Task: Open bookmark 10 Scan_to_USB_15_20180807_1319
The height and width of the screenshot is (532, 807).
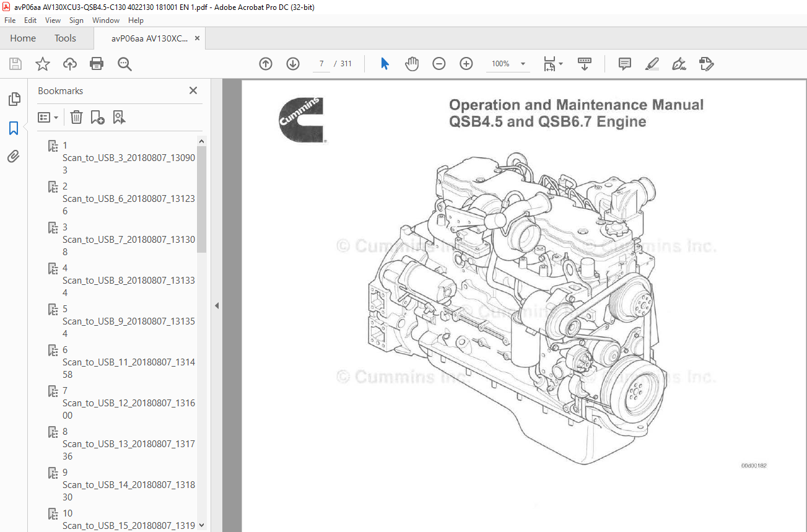Action: pyautogui.click(x=128, y=519)
